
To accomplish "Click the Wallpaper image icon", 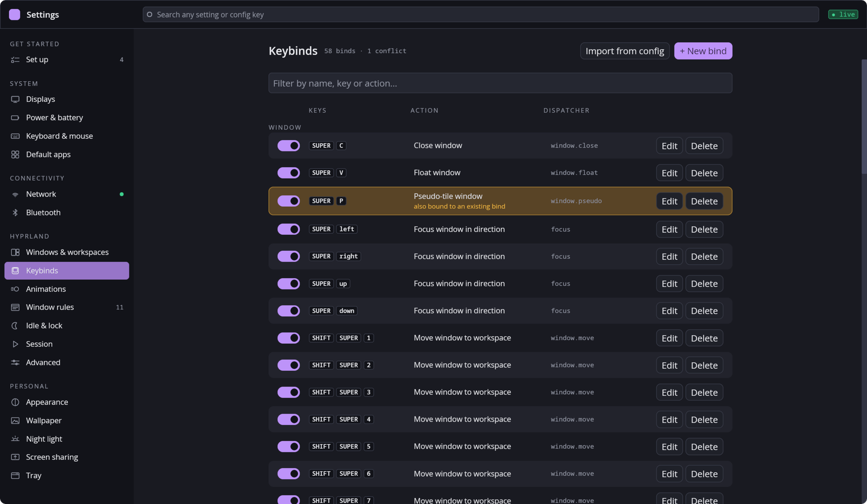I will click(x=15, y=421).
